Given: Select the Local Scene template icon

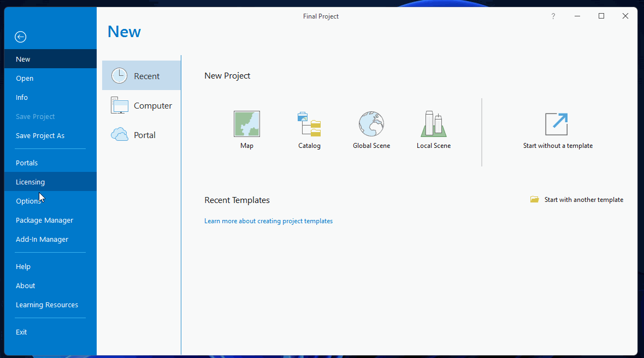Looking at the screenshot, I should 434,124.
